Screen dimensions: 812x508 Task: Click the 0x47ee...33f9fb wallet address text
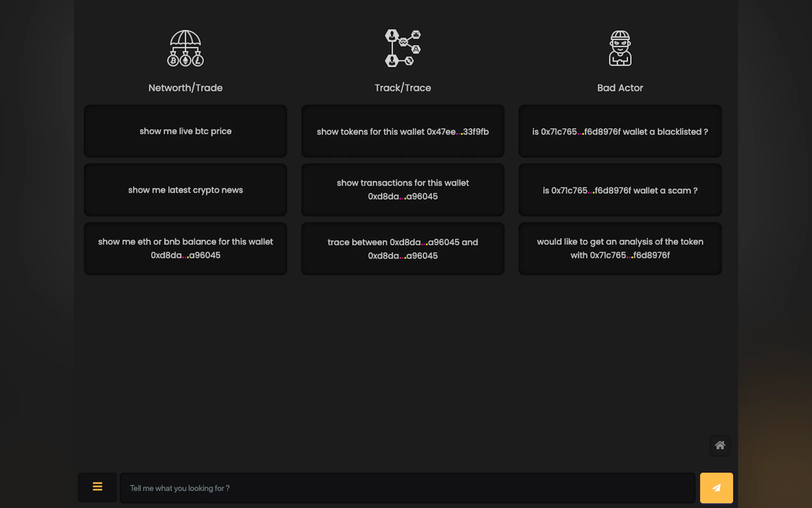pos(457,132)
